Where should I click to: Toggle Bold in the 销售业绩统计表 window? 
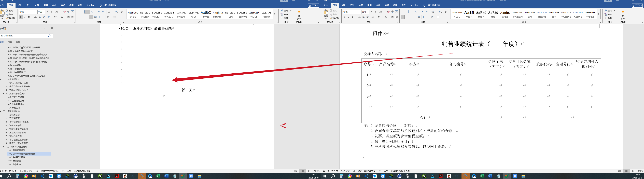click(x=344, y=17)
